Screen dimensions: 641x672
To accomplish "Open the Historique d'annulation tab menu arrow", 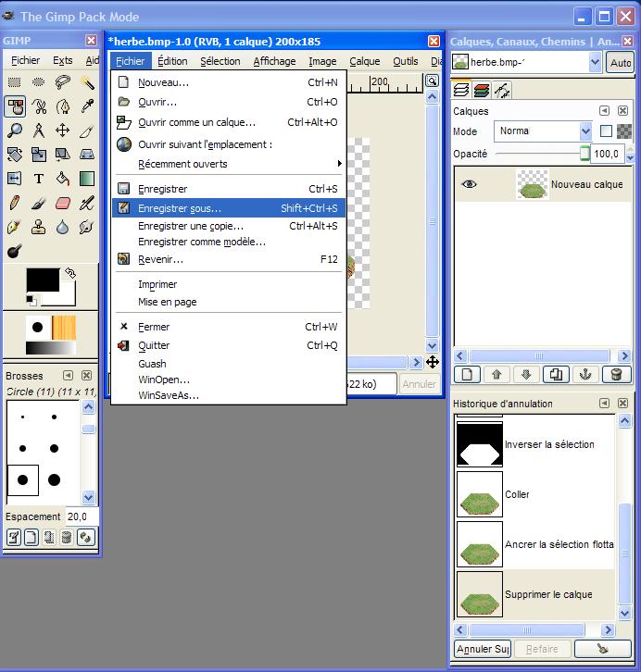I will point(604,404).
